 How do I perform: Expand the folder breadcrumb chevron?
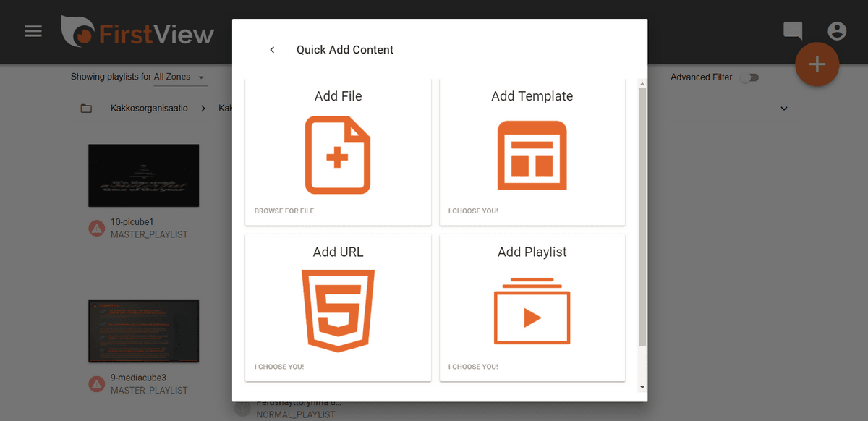point(784,109)
